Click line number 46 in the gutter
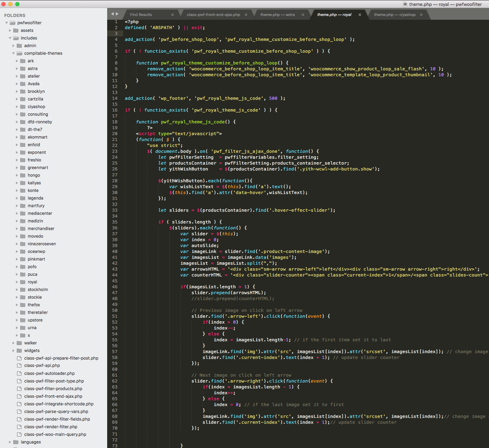 (x=115, y=287)
